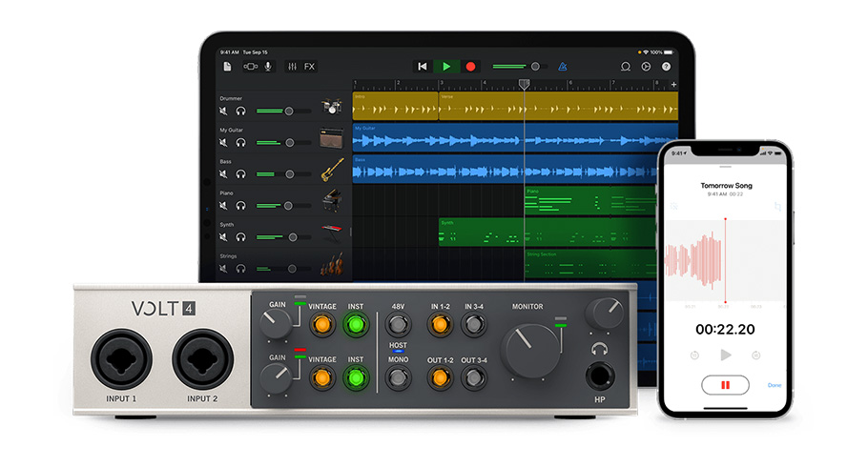Open the FX panel

pos(309,67)
